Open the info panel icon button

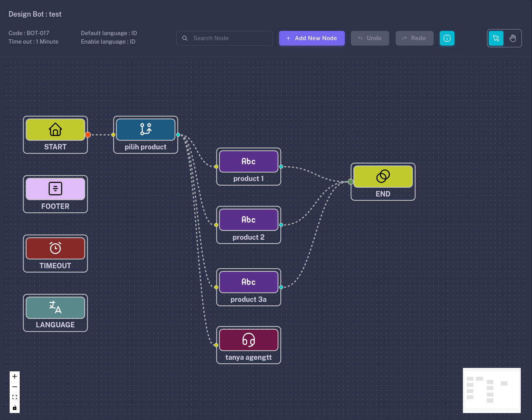[x=447, y=38]
